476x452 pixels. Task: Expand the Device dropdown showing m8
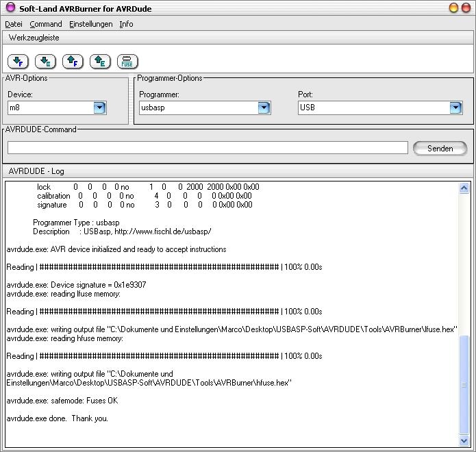99,108
